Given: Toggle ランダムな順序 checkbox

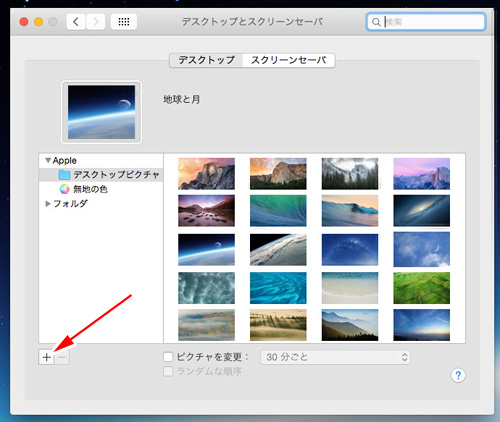Looking at the screenshot, I should [168, 371].
